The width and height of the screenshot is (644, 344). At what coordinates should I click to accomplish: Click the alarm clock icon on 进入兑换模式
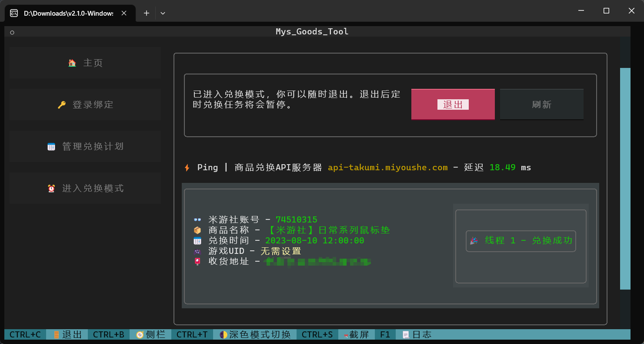tap(52, 188)
